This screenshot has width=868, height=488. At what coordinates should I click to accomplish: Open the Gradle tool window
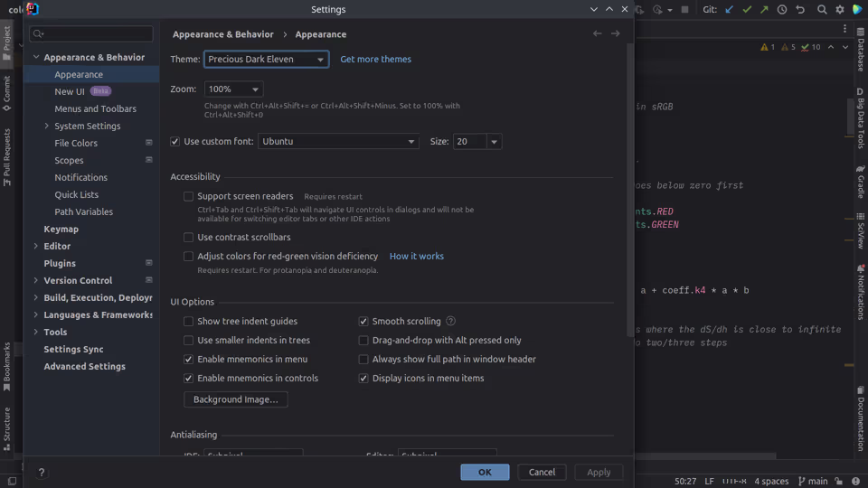coord(861,181)
